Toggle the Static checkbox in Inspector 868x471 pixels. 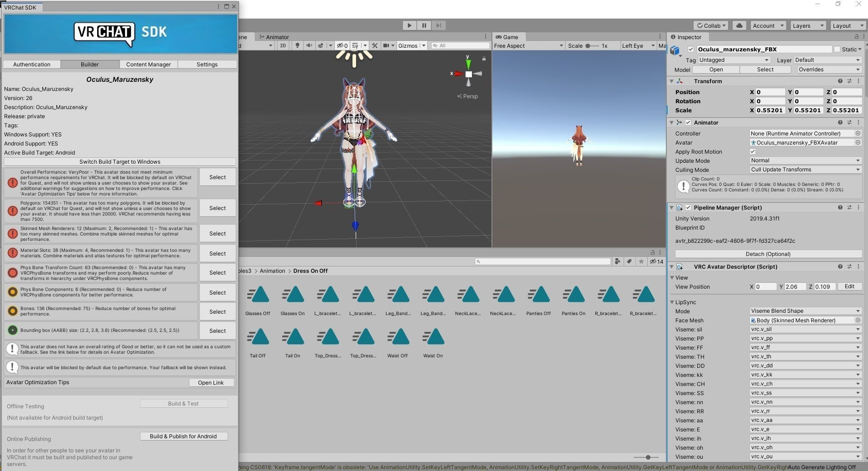(x=837, y=49)
